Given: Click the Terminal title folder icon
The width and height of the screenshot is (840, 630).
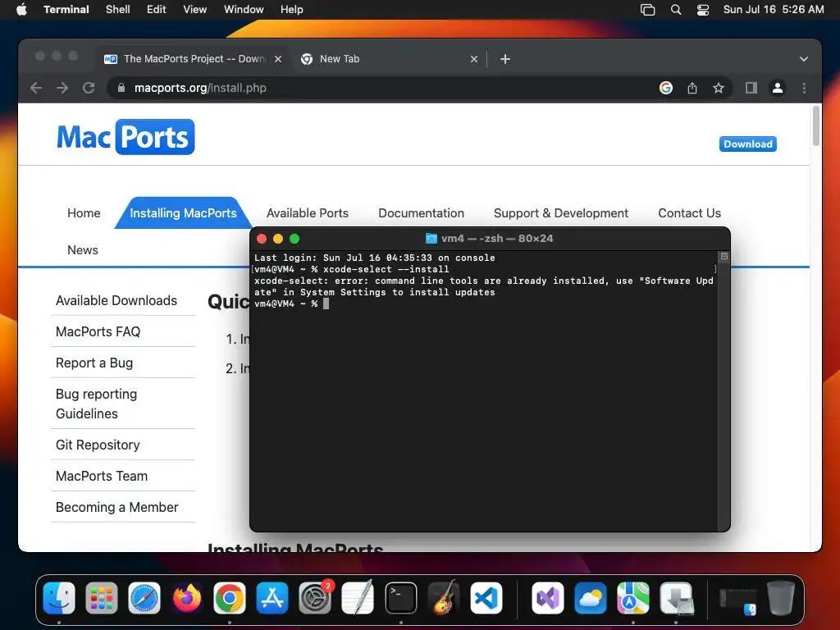Looking at the screenshot, I should coord(431,239).
